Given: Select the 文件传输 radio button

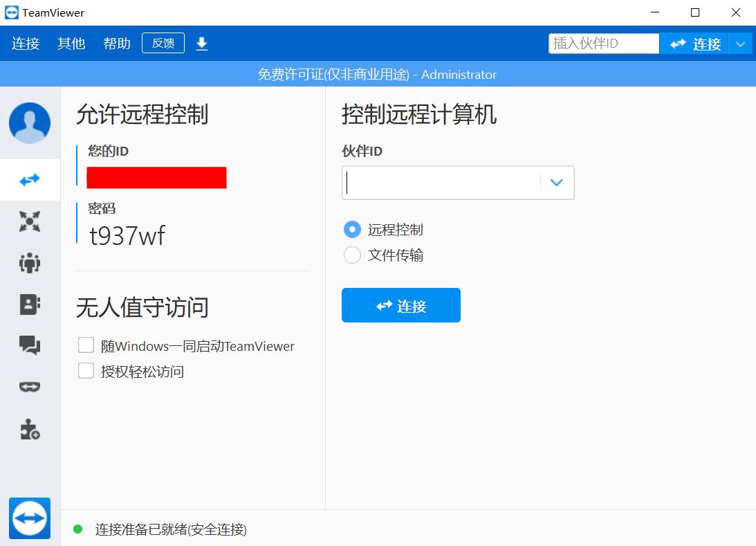Looking at the screenshot, I should point(352,255).
